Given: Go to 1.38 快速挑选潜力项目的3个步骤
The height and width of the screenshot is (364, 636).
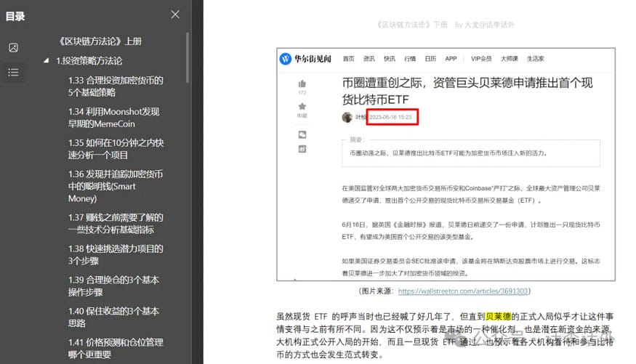Looking at the screenshot, I should 116,254.
